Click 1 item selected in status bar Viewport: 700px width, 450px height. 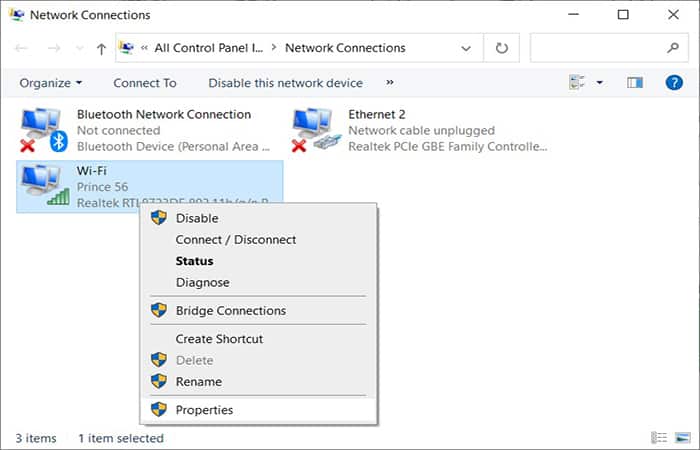click(121, 438)
